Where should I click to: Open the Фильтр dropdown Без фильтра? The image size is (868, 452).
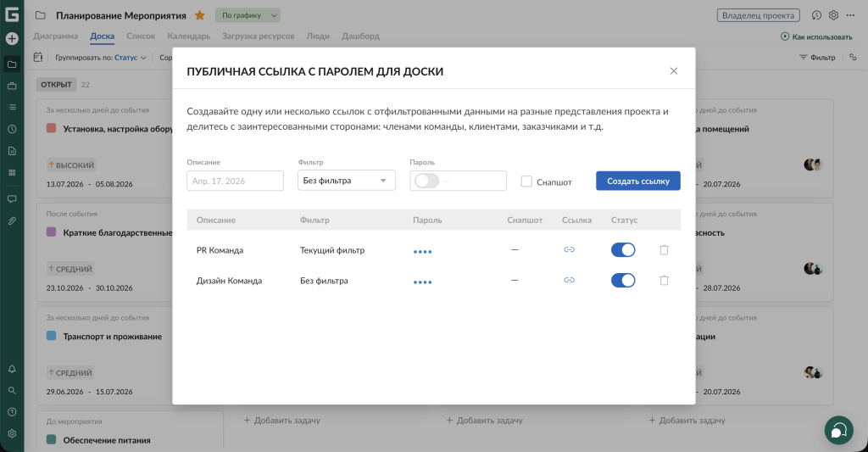click(347, 181)
